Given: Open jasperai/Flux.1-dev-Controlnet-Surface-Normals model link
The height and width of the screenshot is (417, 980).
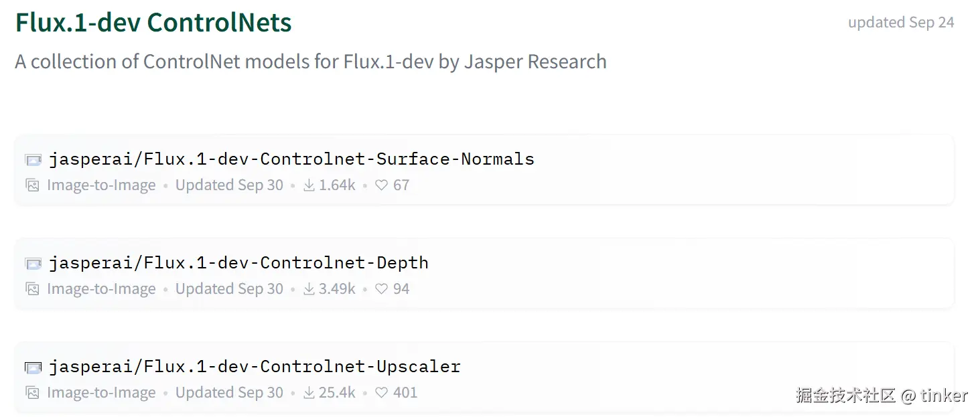Looking at the screenshot, I should tap(291, 159).
